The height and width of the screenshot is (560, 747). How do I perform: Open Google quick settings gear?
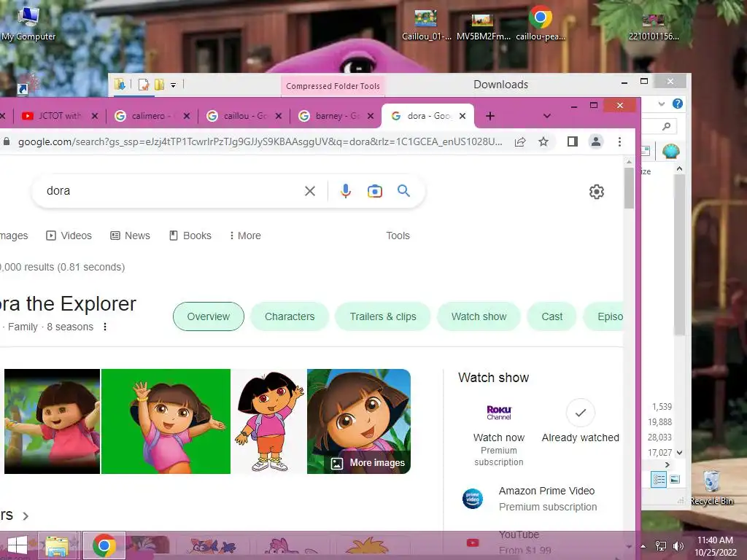597,192
